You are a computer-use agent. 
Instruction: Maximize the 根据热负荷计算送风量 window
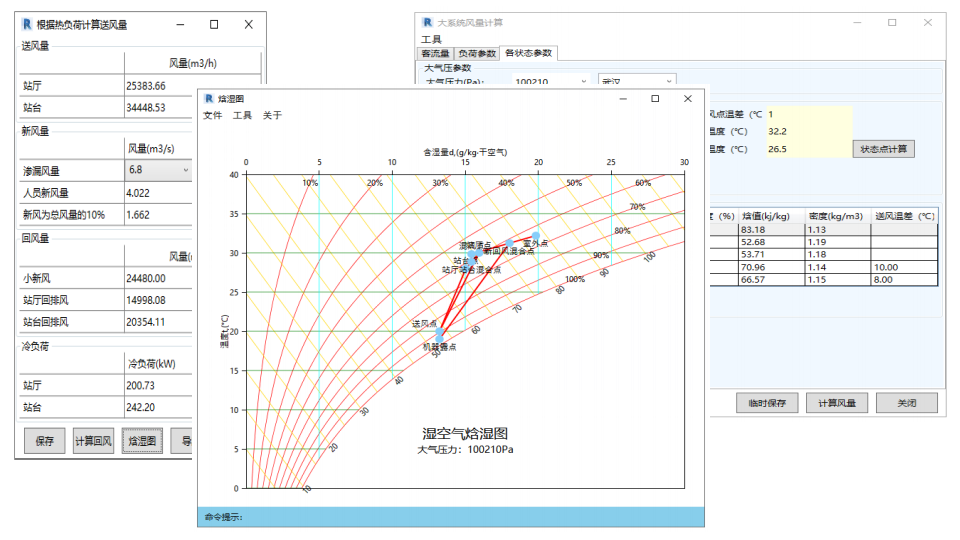pos(214,24)
